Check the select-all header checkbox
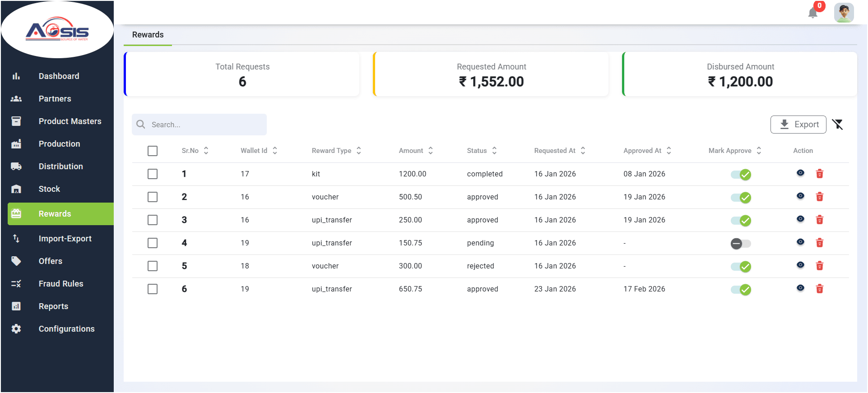The height and width of the screenshot is (393, 868). (153, 151)
